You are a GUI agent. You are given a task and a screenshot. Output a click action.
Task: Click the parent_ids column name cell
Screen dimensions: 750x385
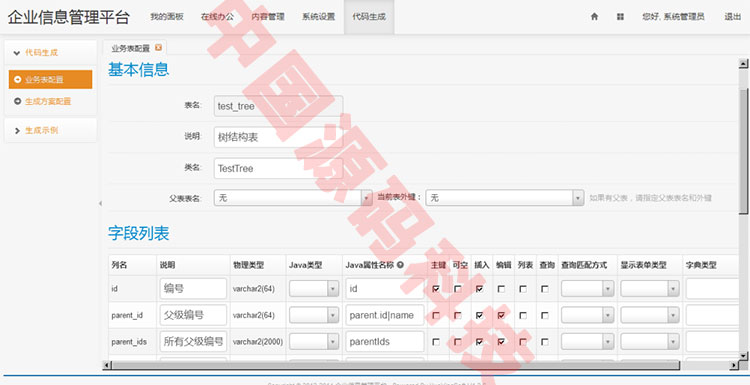(132, 341)
